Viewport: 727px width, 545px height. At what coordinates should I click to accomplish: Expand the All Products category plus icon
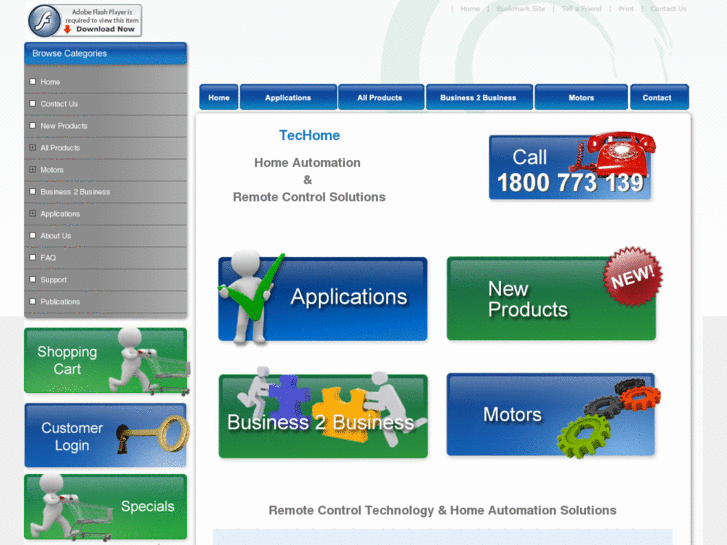[x=32, y=147]
